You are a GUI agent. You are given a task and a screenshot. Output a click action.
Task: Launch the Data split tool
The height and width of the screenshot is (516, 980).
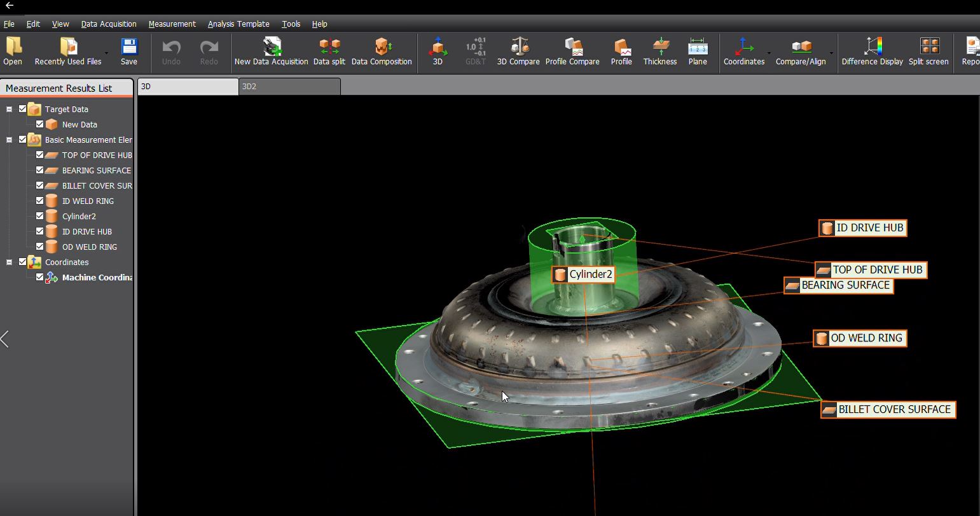click(329, 51)
